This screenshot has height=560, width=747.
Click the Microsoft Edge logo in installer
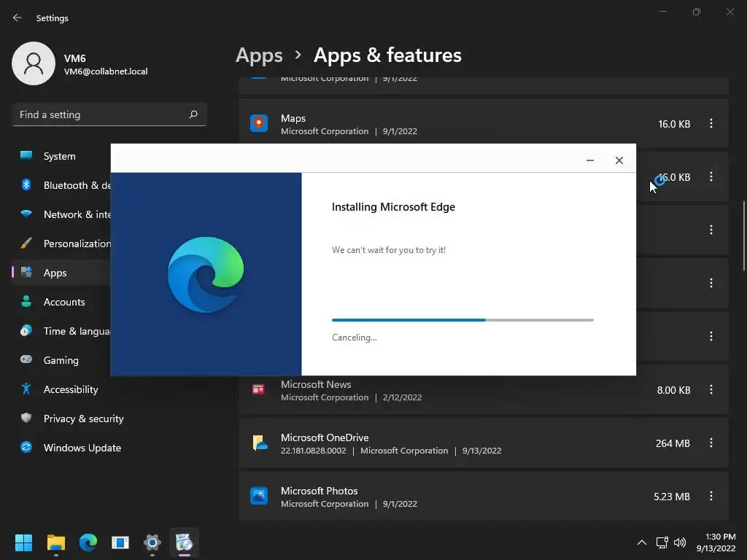coord(206,274)
